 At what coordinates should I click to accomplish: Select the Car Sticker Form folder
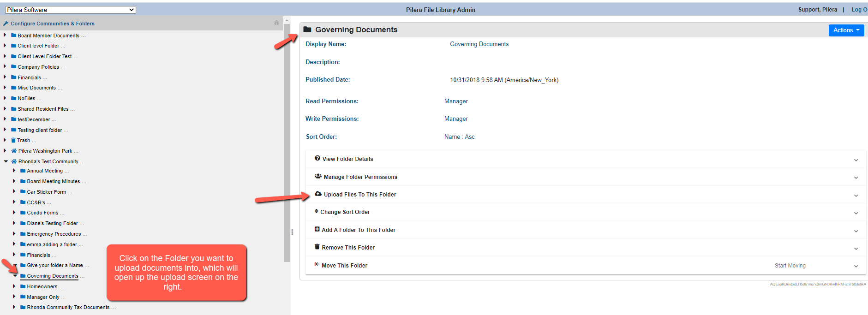46,192
